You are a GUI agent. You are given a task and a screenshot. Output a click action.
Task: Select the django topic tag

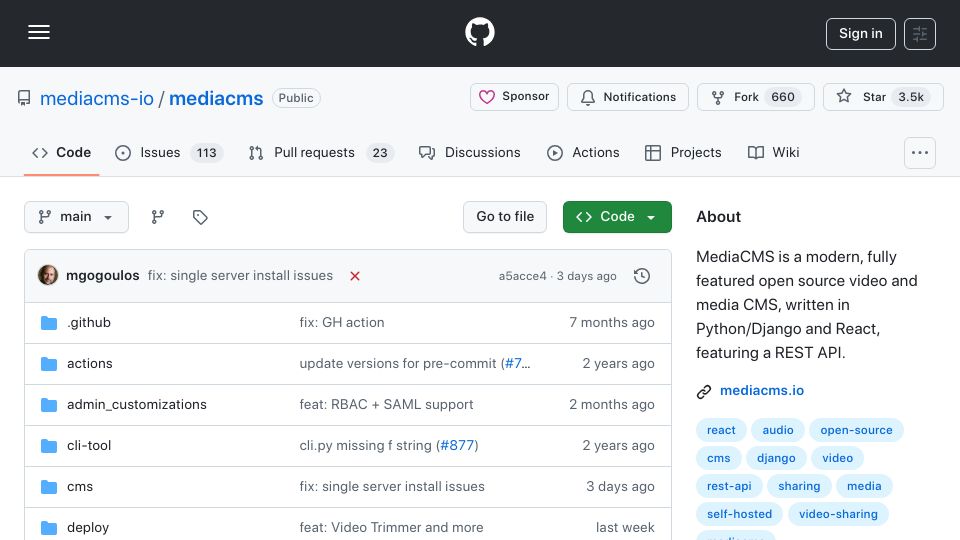pyautogui.click(x=776, y=458)
